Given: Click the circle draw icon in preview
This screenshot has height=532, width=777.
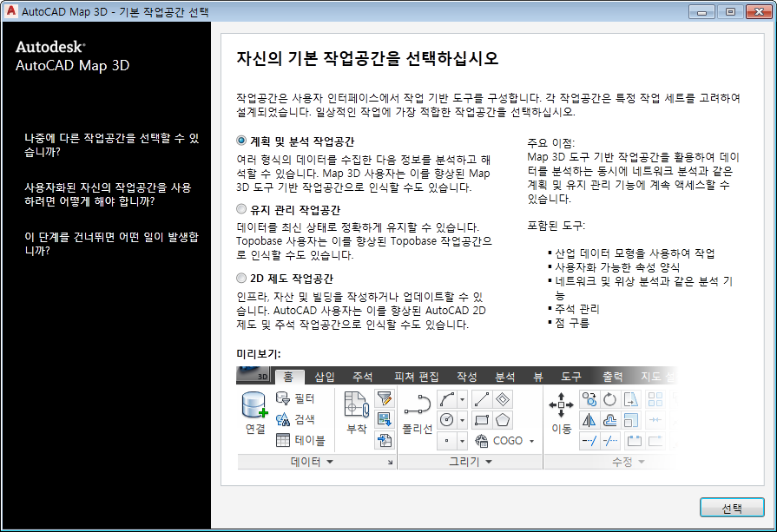Looking at the screenshot, I should tap(447, 420).
